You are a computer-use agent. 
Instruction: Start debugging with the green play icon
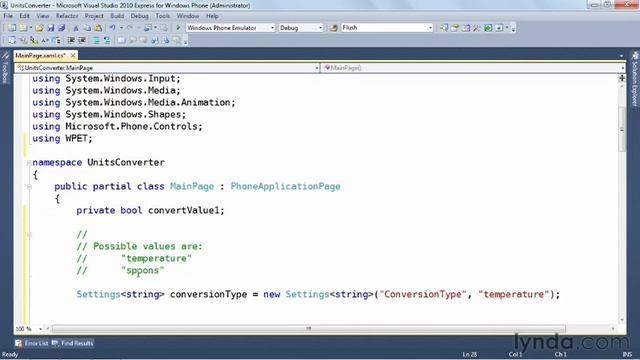coord(178,28)
